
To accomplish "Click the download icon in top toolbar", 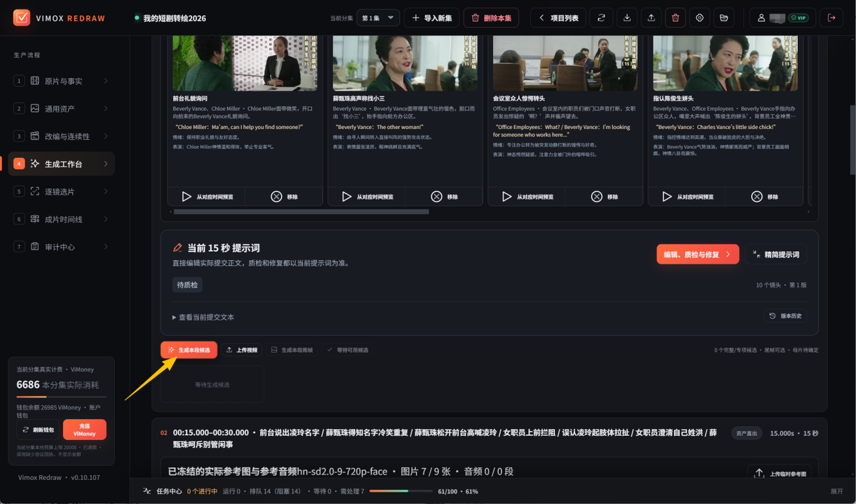I will [x=627, y=18].
